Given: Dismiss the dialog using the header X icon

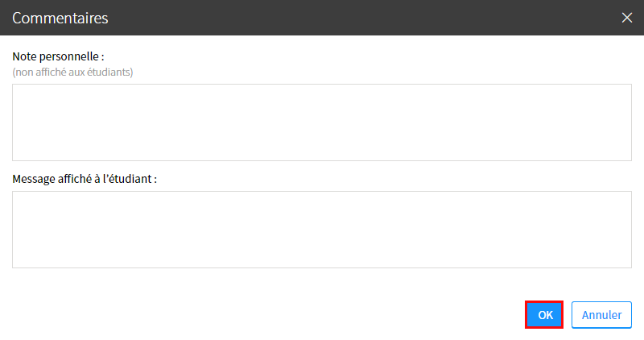Looking at the screenshot, I should 627,18.
